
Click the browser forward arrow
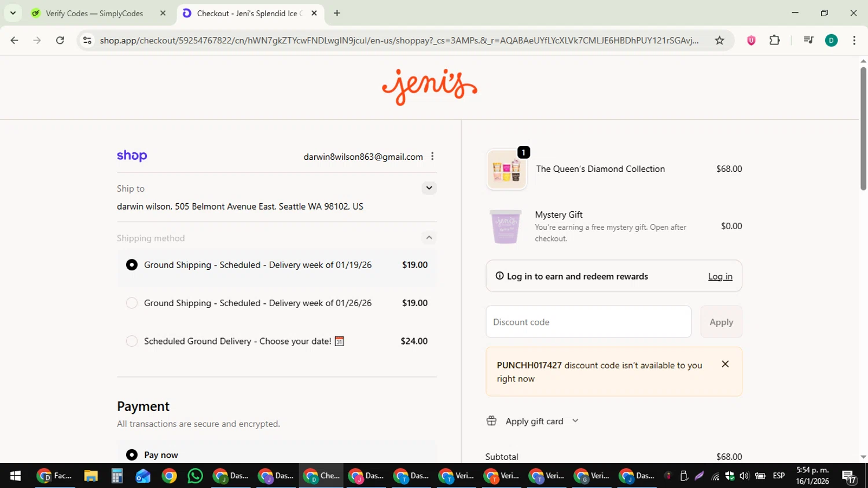(37, 40)
